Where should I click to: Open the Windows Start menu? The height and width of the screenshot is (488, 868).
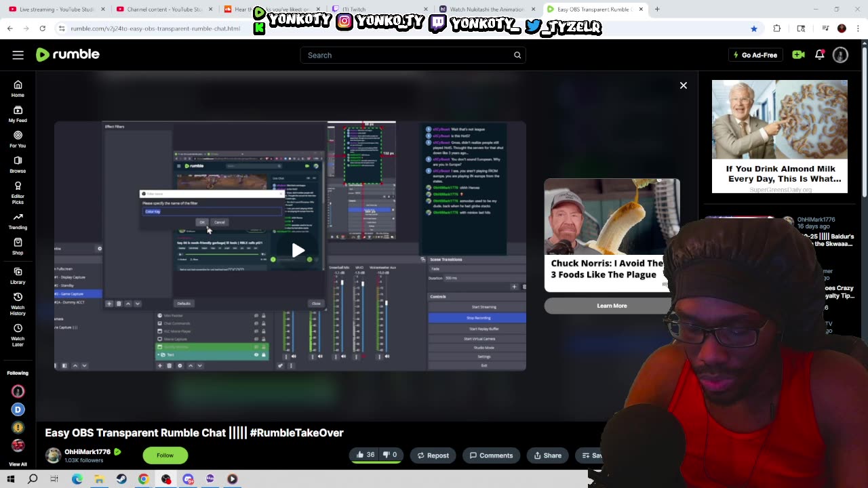(x=11, y=479)
